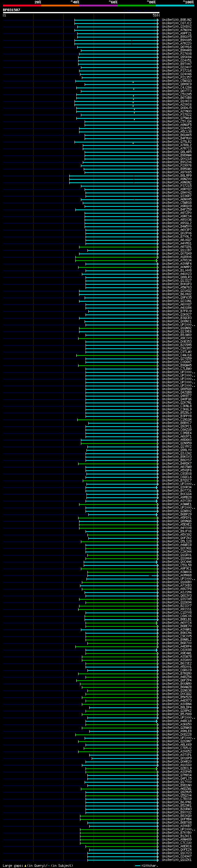Image resolution: width=197 pixels, height=868 pixels.
Task: Click the UniRef100_A6U9T1 sequence name
Action: click(176, 436)
